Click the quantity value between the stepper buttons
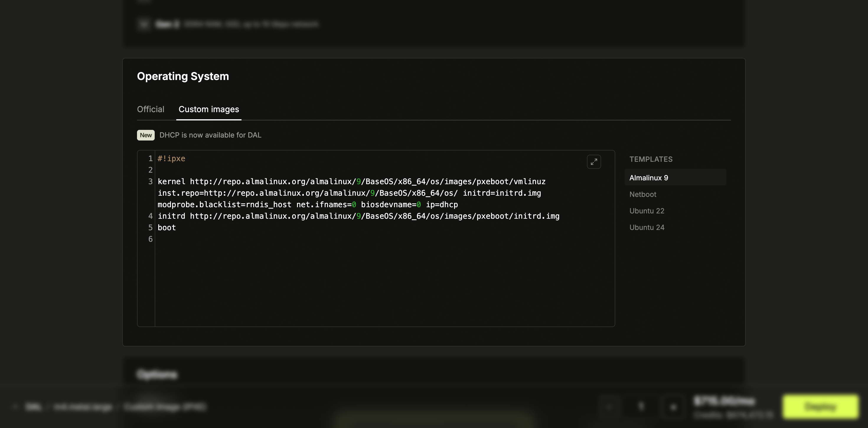This screenshot has width=868, height=428. pos(641,407)
